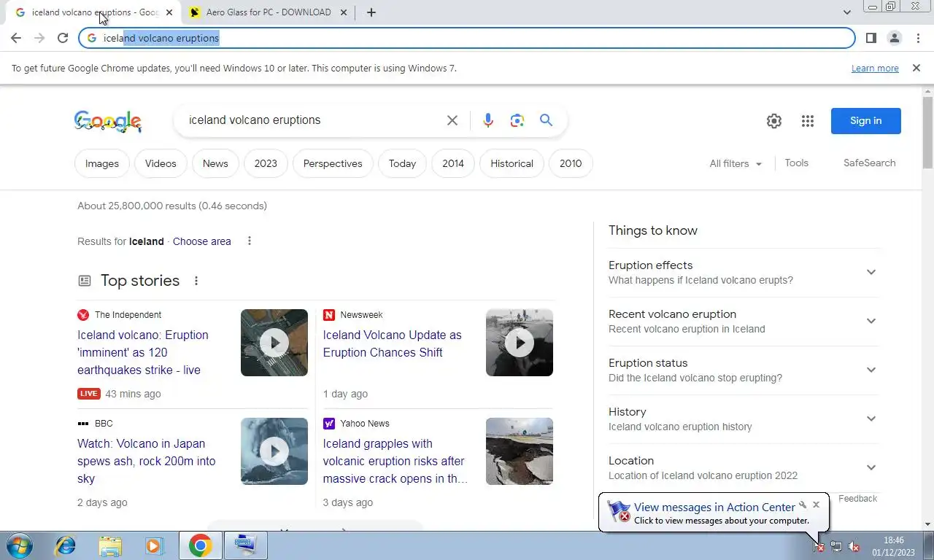
Task: Click the wrench icon in notification balloon
Action: click(803, 505)
